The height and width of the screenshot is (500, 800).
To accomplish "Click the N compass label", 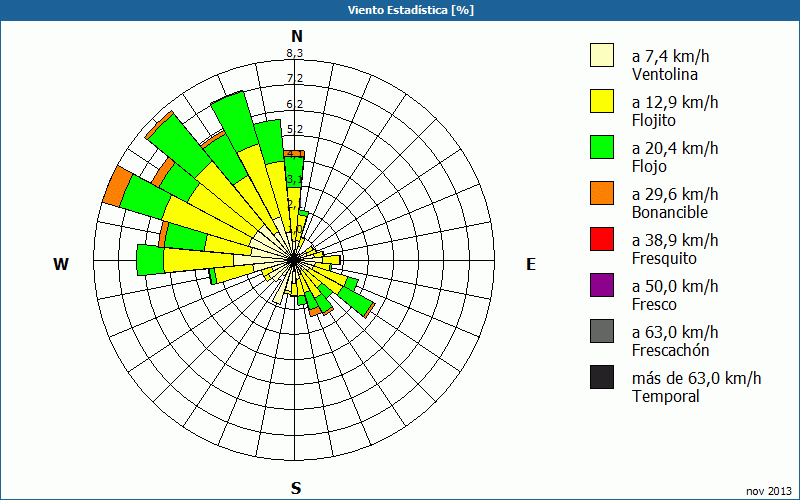I will click(297, 36).
